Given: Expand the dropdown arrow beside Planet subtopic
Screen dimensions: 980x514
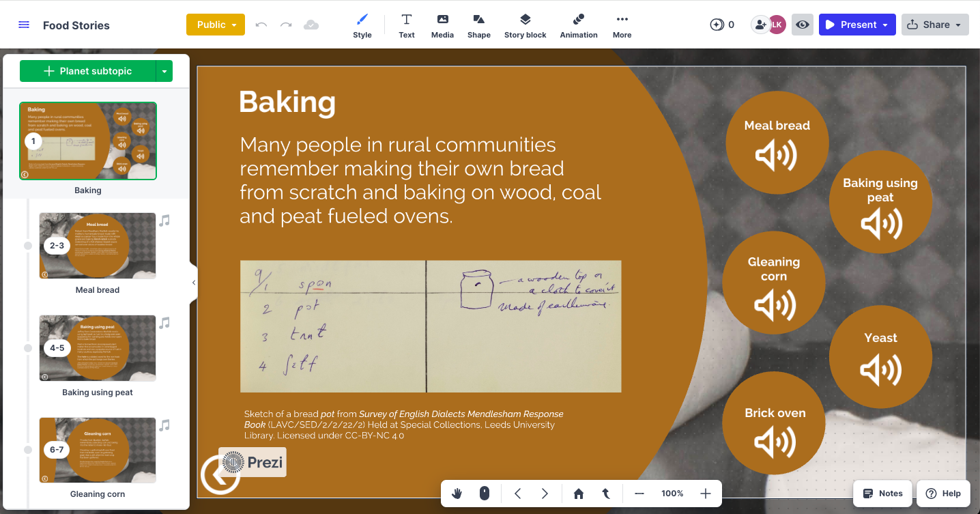Looking at the screenshot, I should tap(164, 71).
